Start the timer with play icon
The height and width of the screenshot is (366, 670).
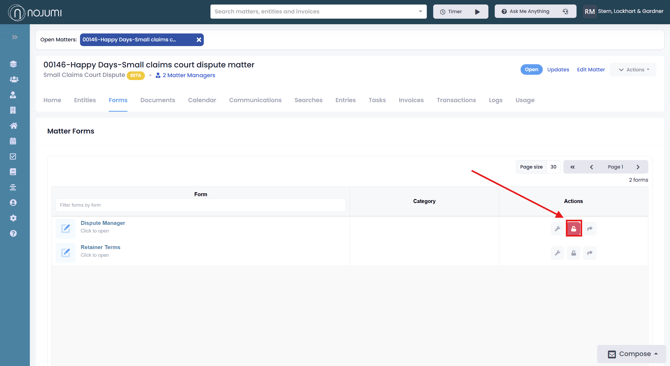click(477, 12)
